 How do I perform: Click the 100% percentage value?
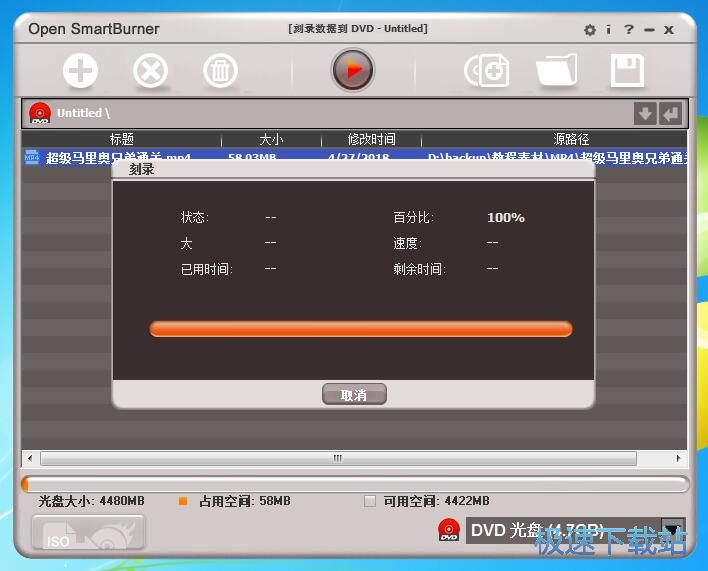[x=506, y=218]
